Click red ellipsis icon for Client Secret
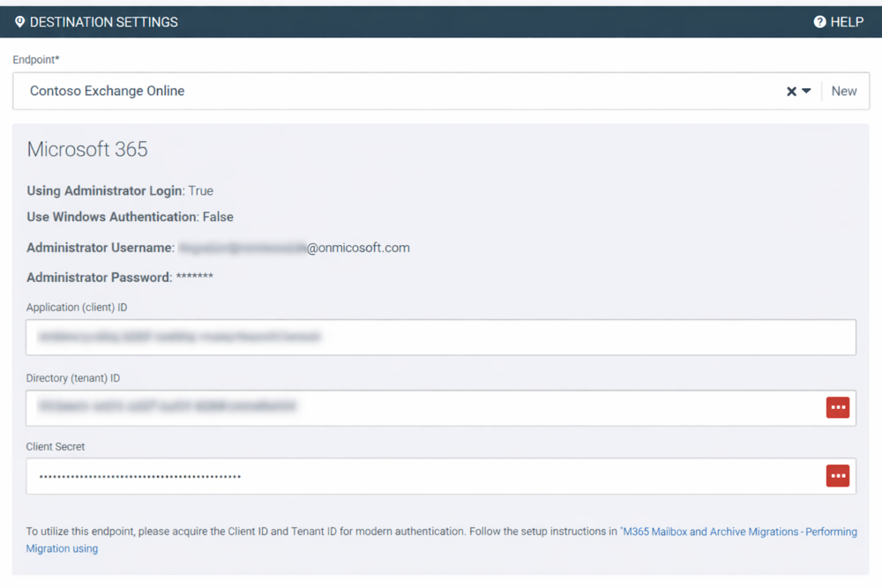The height and width of the screenshot is (588, 882). click(837, 476)
